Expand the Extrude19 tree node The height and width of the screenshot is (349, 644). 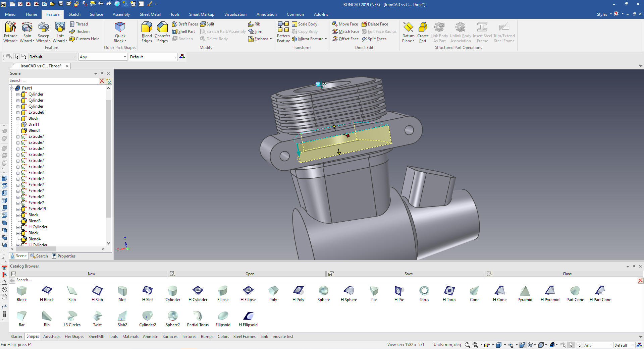18,209
